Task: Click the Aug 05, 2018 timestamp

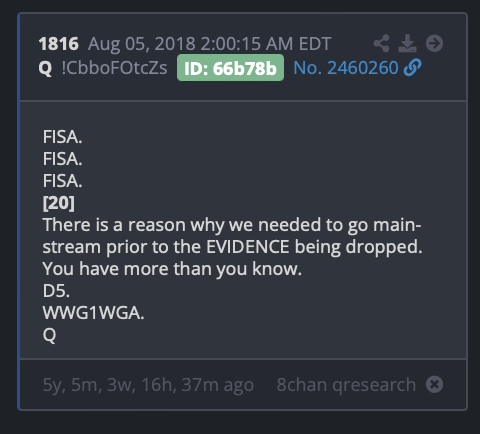Action: pos(209,44)
